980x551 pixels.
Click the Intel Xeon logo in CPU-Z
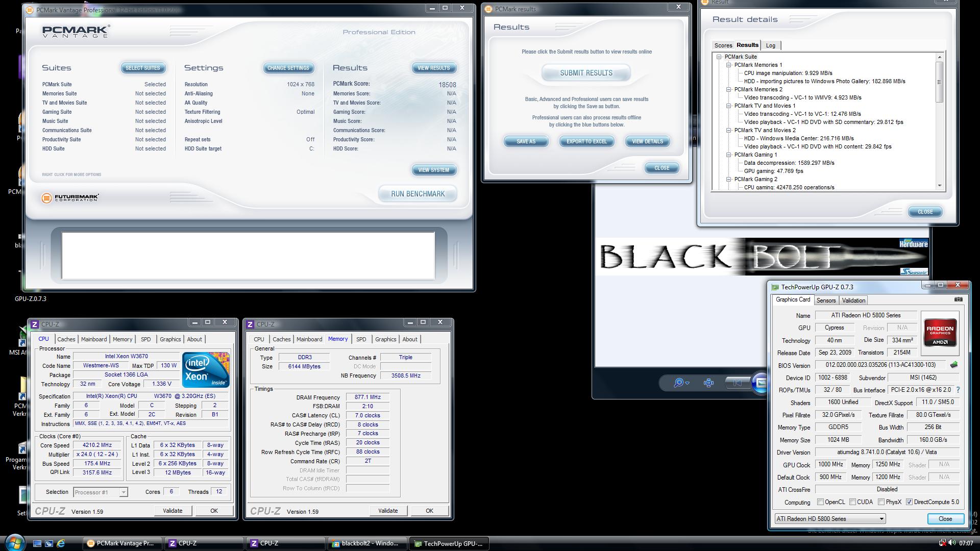coord(206,369)
